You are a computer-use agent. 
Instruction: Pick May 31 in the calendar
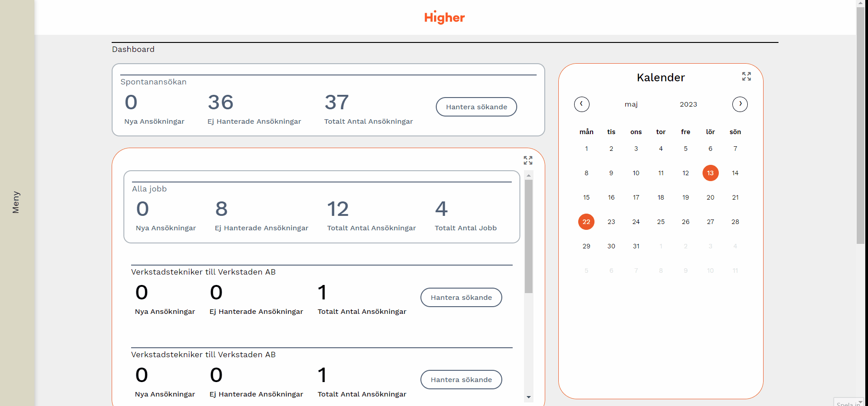(x=636, y=246)
